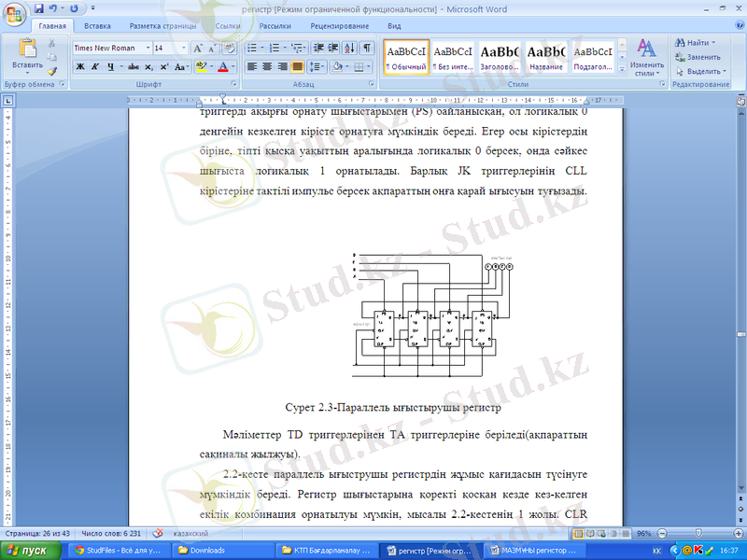Expand the Styles gallery more arrow
Image resolution: width=747 pixels, height=560 pixels.
coord(620,69)
